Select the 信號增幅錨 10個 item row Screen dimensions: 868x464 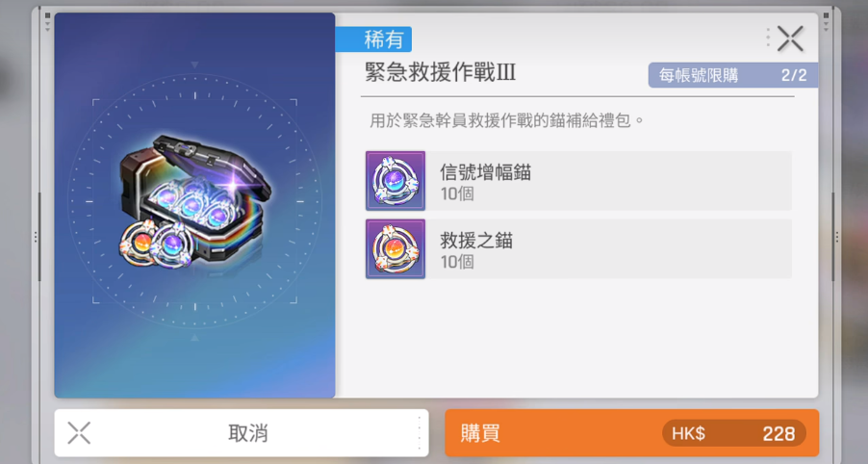pyautogui.click(x=578, y=181)
